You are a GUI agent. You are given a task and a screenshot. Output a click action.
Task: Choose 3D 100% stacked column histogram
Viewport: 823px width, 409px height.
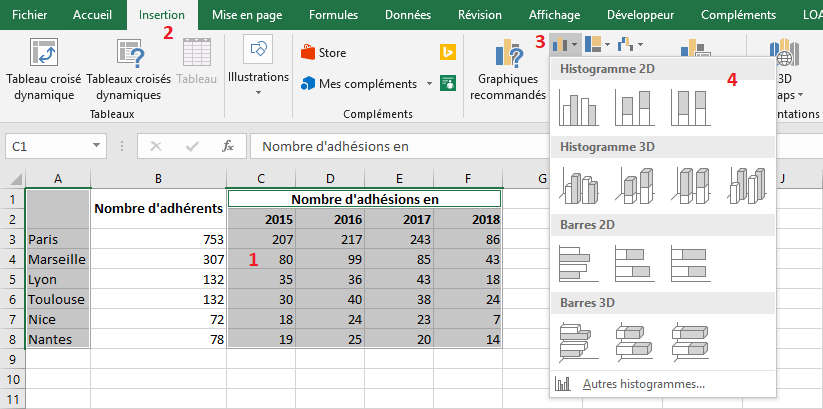(x=690, y=186)
